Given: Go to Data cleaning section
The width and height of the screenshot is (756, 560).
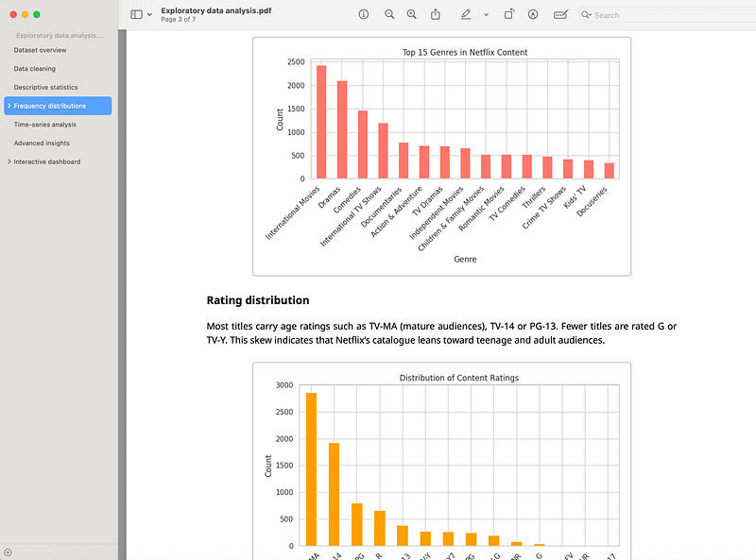Looking at the screenshot, I should coord(35,69).
